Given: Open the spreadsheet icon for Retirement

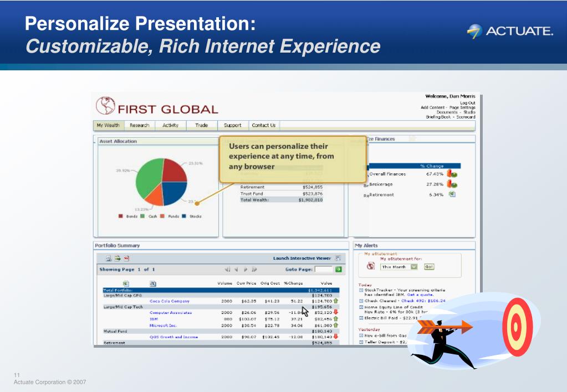Looking at the screenshot, I should tap(452, 194).
